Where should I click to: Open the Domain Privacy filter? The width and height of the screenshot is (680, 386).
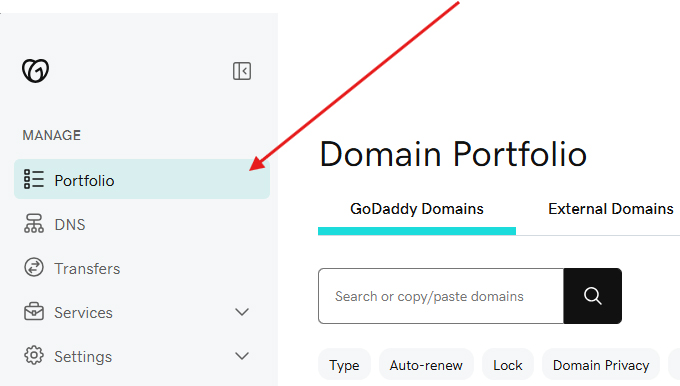click(x=601, y=365)
